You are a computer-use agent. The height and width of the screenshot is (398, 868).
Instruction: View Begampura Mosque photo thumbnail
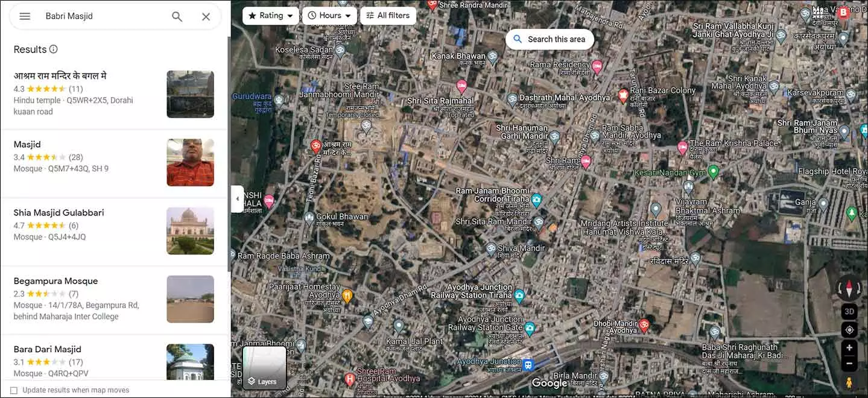pyautogui.click(x=190, y=299)
